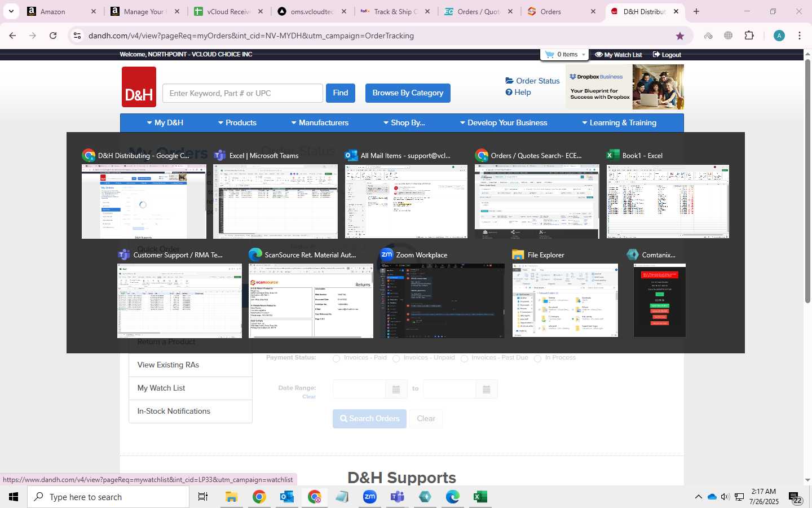Click the Help question mark icon
Screen dimensions: 812x508
coord(509,92)
